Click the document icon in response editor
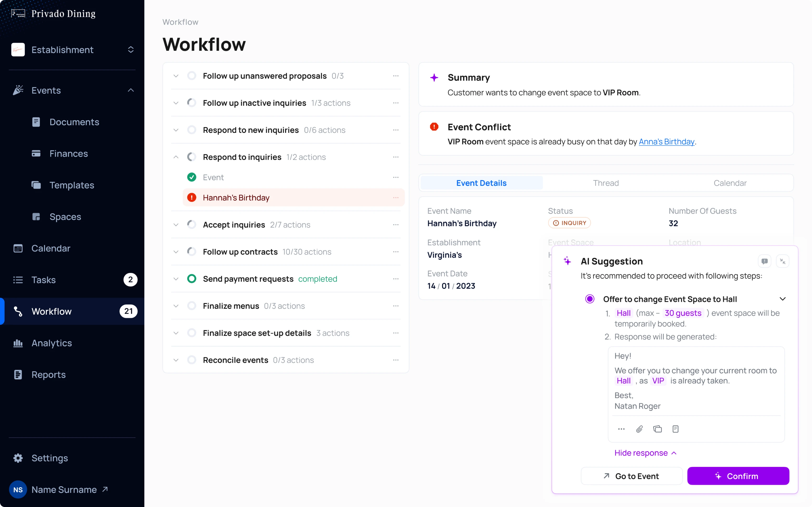 click(x=675, y=429)
